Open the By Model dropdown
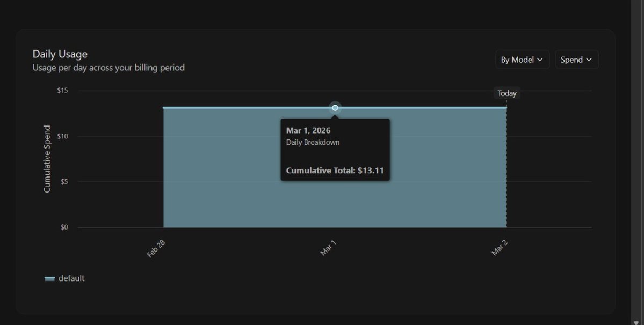 pos(522,60)
